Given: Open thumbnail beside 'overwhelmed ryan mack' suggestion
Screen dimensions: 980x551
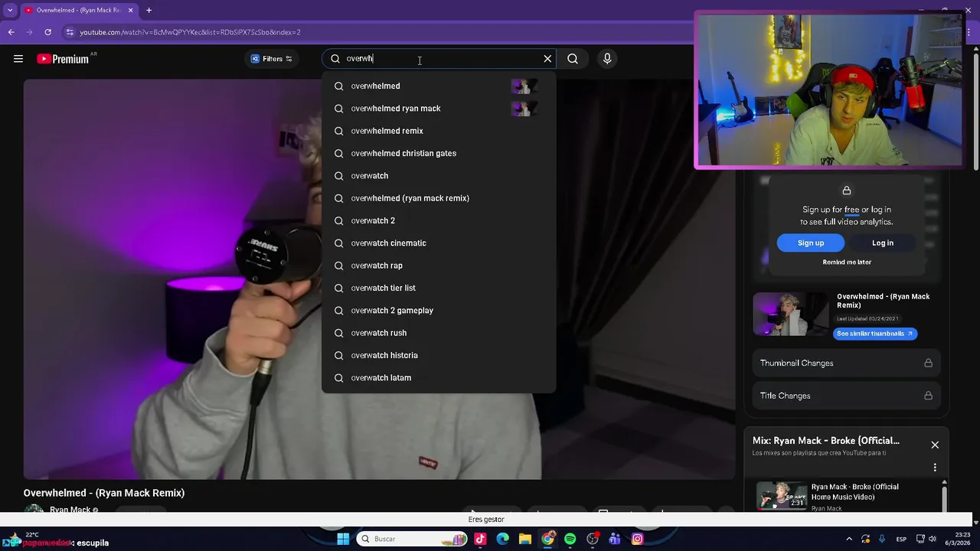Looking at the screenshot, I should (x=524, y=109).
